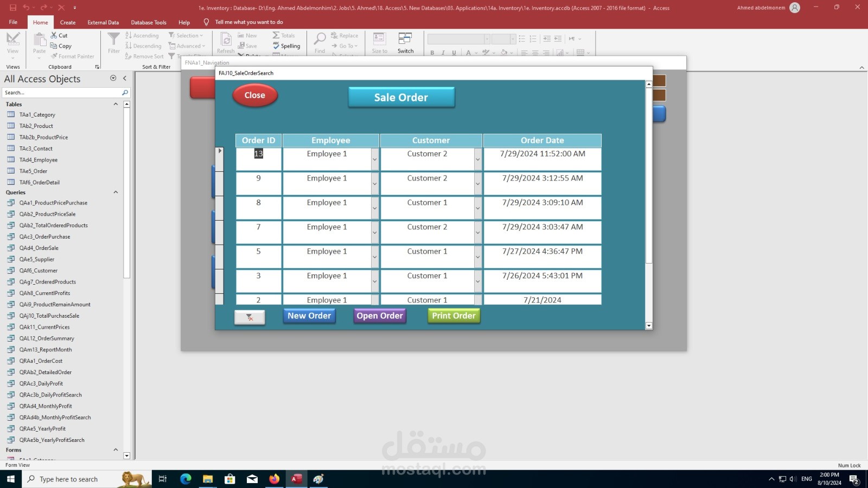Click the New Order button
Screen dimensions: 868x488
[x=309, y=316]
